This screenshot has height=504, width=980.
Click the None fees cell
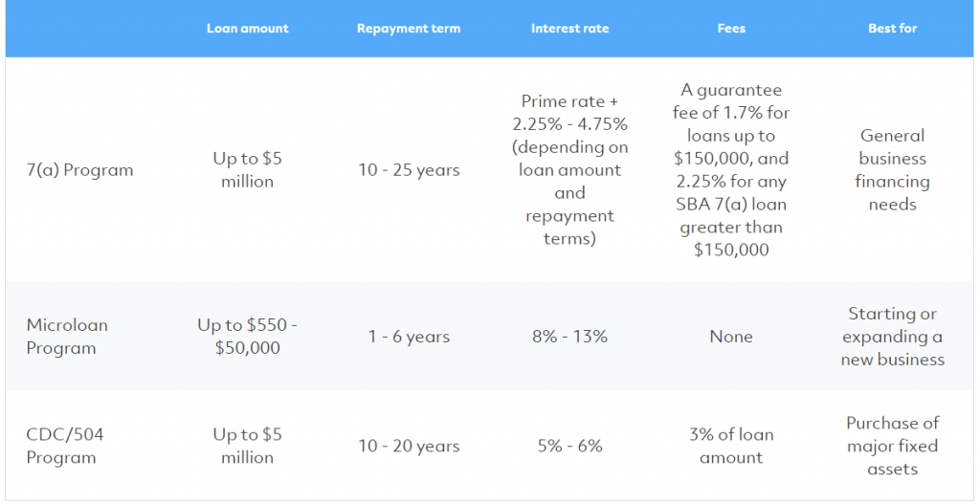pos(731,337)
